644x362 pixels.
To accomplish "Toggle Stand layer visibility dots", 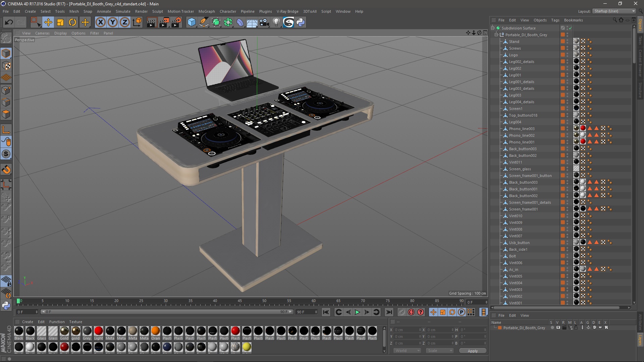I will tap(568, 42).
